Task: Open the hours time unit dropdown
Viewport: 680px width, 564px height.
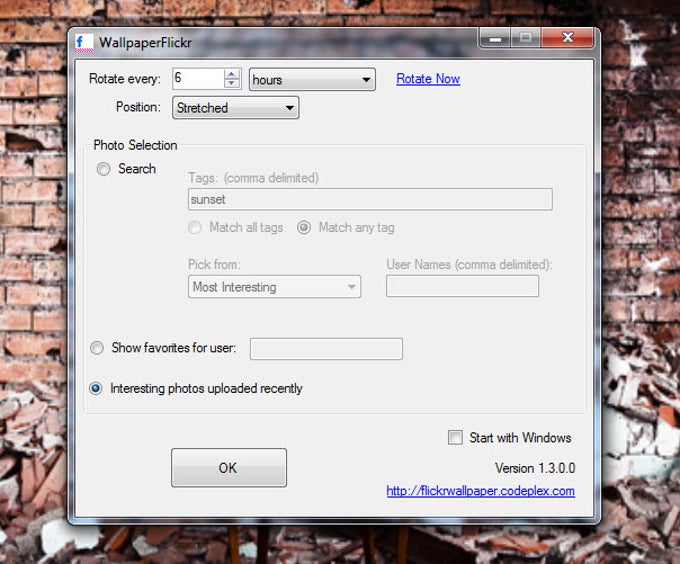Action: 312,80
